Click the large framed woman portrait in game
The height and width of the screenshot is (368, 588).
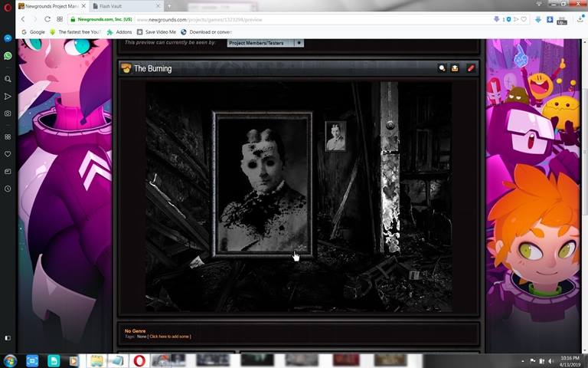263,185
